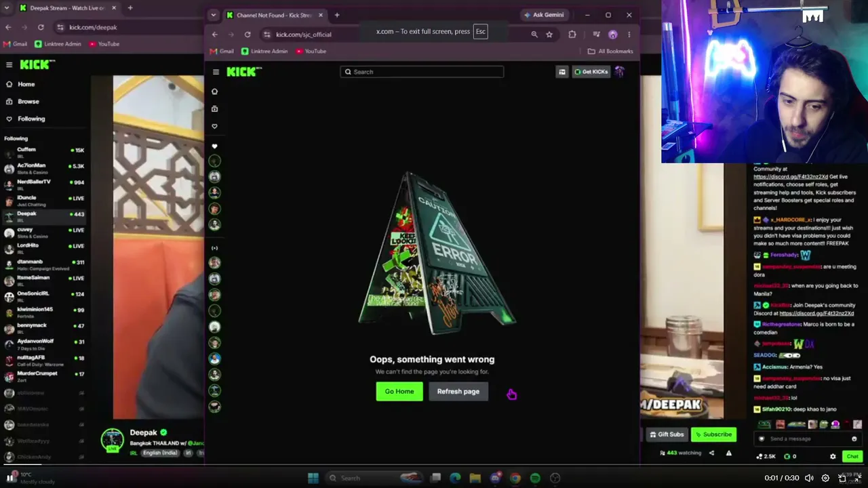The image size is (868, 488).
Task: Reload the page in the front Chrome window
Action: (x=248, y=35)
